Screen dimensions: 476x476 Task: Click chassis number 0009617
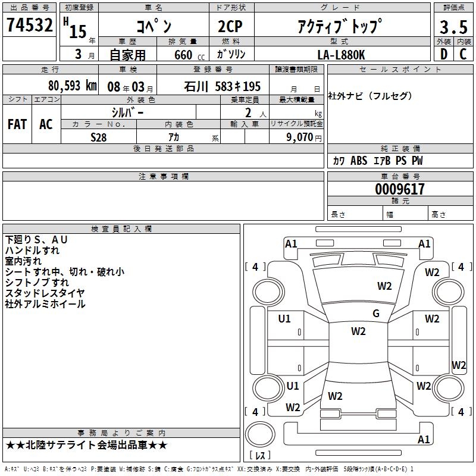(x=400, y=189)
